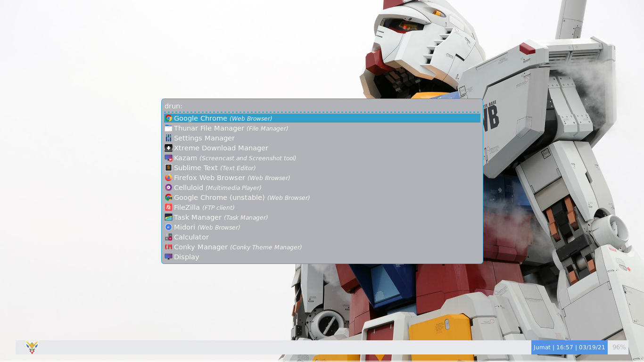Click the date and time panel widget
This screenshot has width=644, height=362.
pyautogui.click(x=570, y=347)
